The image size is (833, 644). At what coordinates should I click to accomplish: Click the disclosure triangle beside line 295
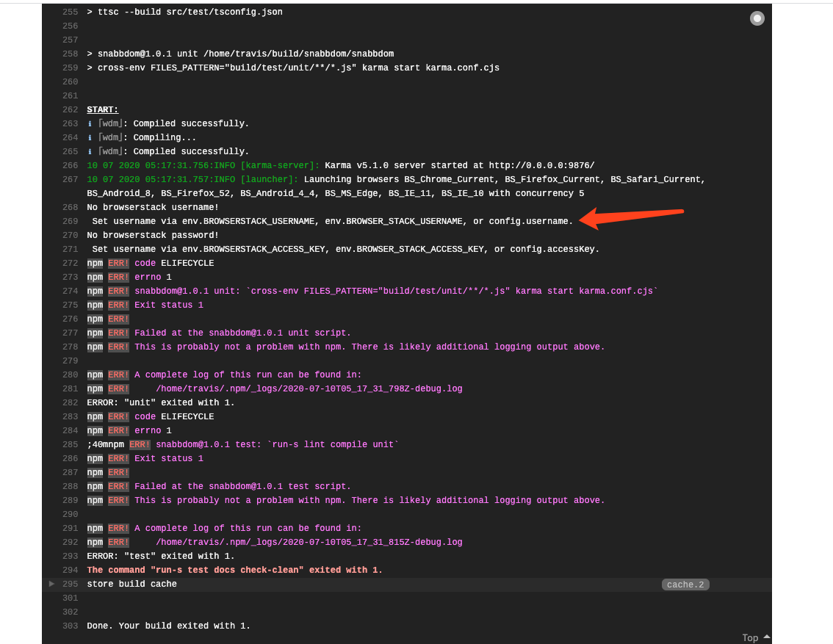point(51,584)
